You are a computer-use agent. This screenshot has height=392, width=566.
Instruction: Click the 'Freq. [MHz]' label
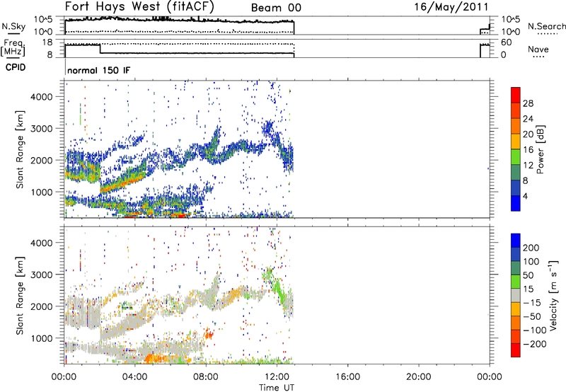[x=13, y=48]
